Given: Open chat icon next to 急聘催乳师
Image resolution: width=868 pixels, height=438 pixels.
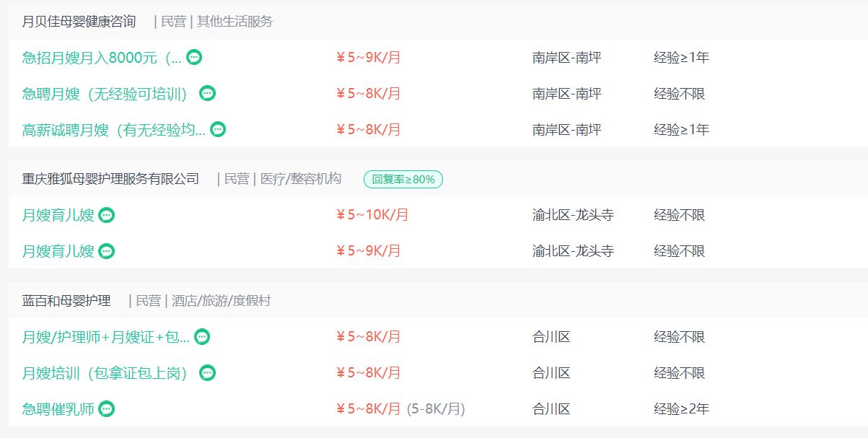Looking at the screenshot, I should point(107,409).
